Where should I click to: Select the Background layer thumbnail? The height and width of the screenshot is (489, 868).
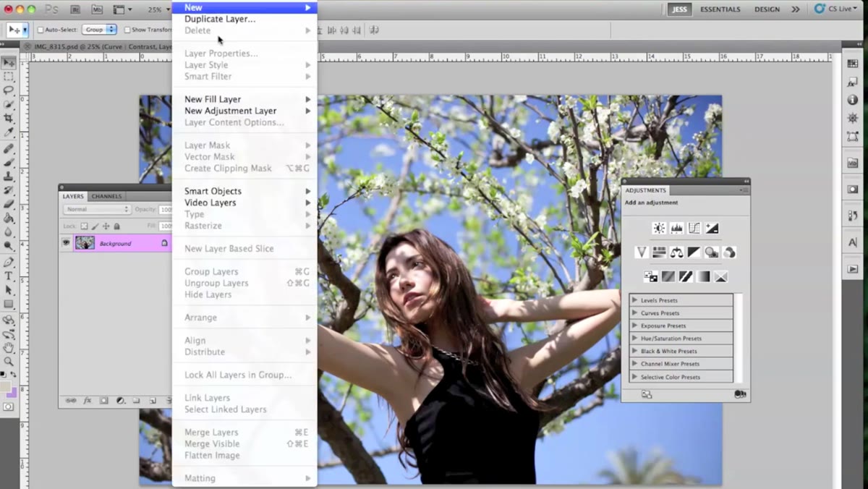point(85,243)
